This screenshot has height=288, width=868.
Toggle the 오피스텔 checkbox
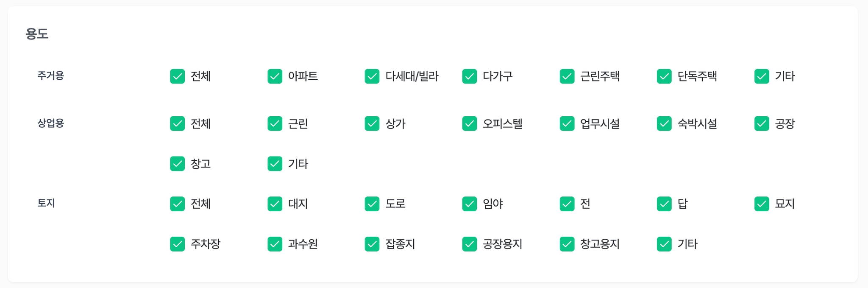(x=469, y=124)
